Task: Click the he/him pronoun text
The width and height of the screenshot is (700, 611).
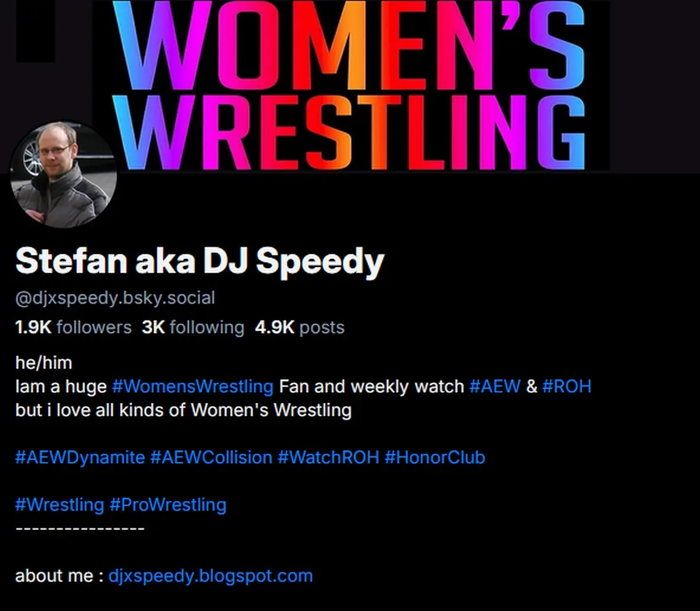Action: (44, 363)
